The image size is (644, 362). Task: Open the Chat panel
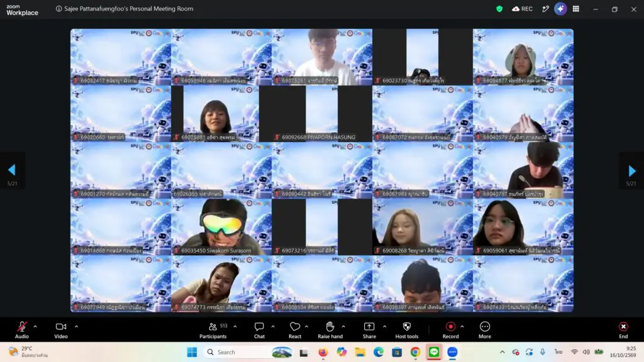259,330
